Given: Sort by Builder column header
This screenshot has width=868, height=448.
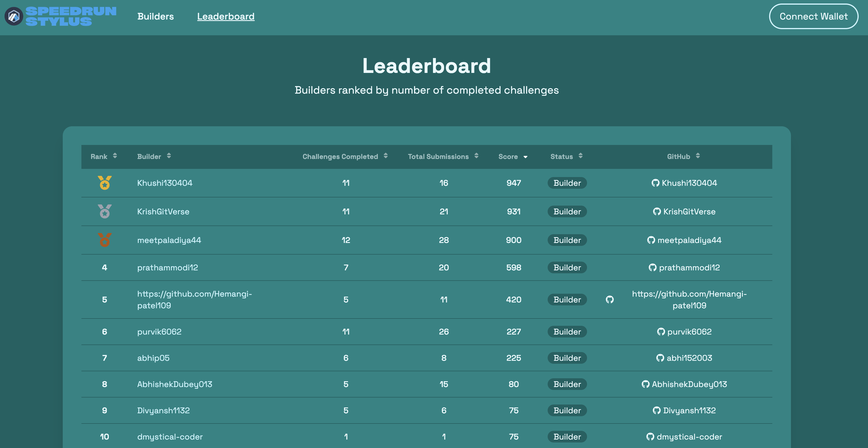Looking at the screenshot, I should click(x=169, y=156).
